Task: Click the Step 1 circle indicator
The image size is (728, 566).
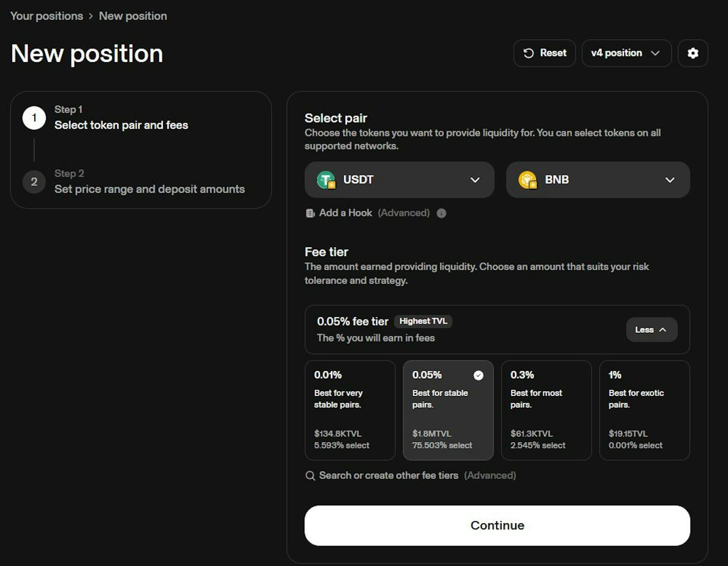Action: 34,118
